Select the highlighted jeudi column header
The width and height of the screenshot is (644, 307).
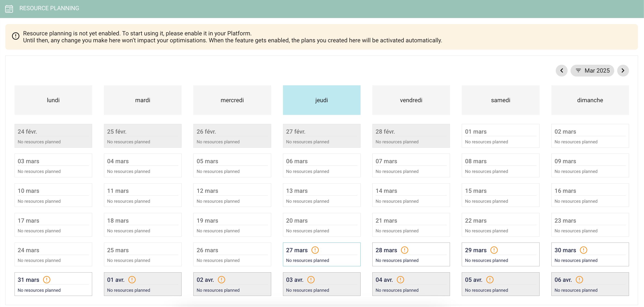pos(322,100)
